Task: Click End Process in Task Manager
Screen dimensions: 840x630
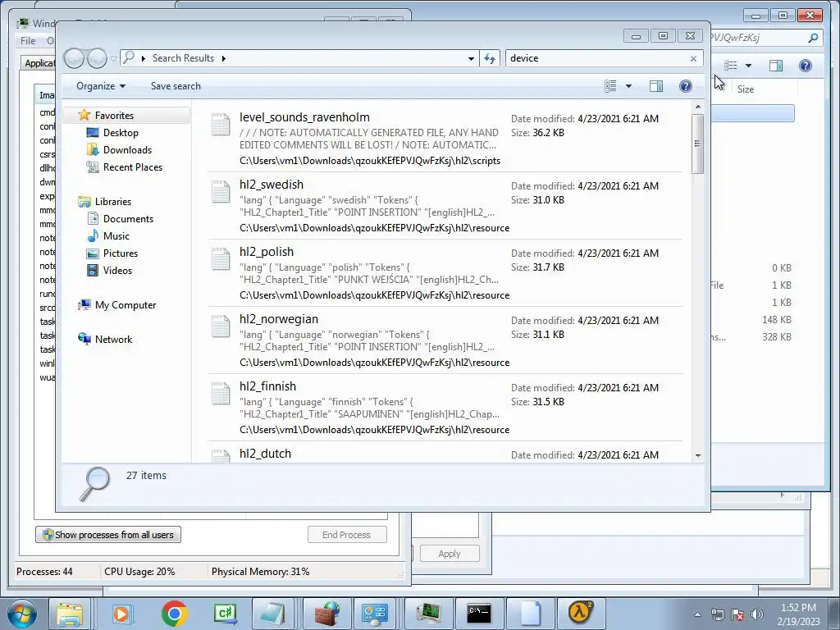Action: click(347, 535)
